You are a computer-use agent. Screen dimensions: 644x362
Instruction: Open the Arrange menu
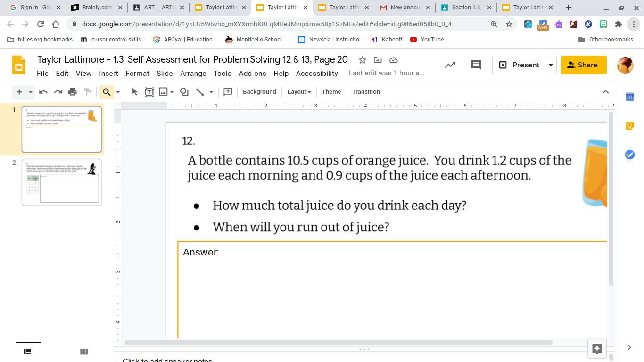193,74
